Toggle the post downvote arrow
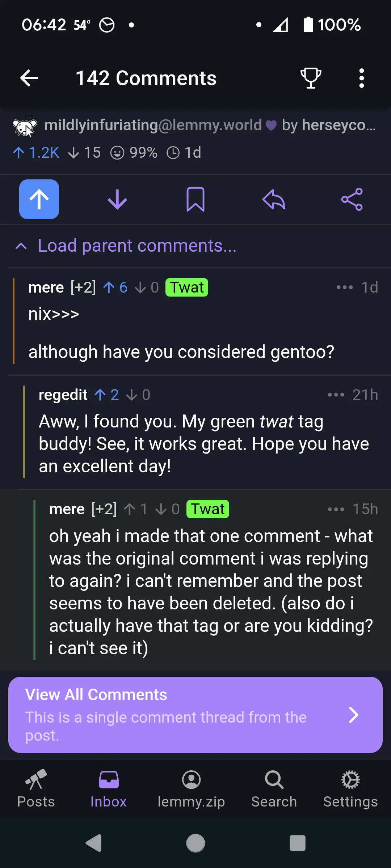Image resolution: width=391 pixels, height=868 pixels. pyautogui.click(x=117, y=199)
